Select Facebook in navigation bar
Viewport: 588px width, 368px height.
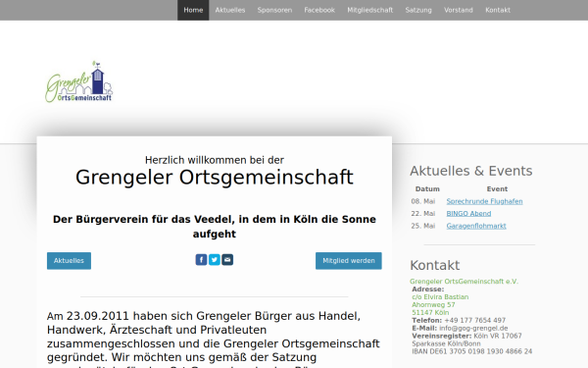[x=319, y=10]
